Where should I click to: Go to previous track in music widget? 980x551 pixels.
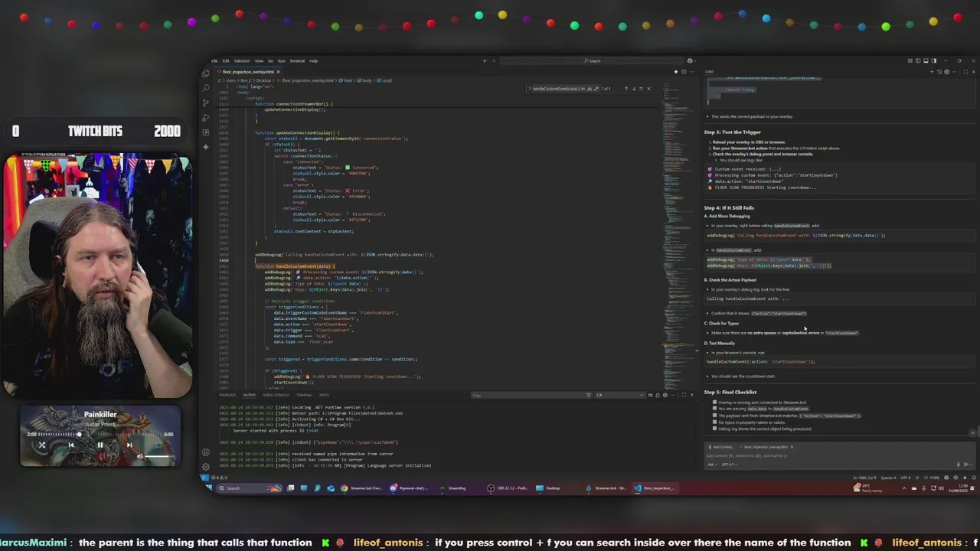pyautogui.click(x=71, y=445)
